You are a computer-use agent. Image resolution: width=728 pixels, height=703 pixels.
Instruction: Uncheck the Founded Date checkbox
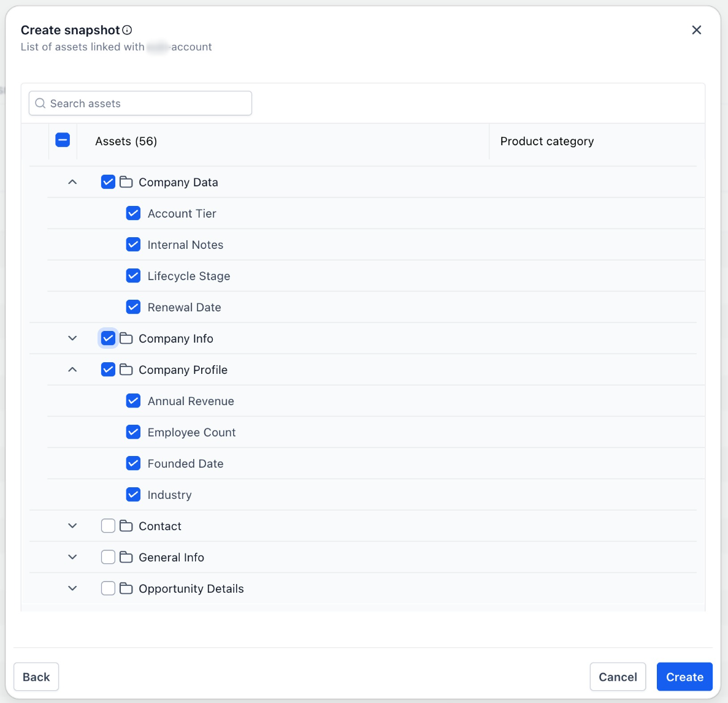click(133, 463)
